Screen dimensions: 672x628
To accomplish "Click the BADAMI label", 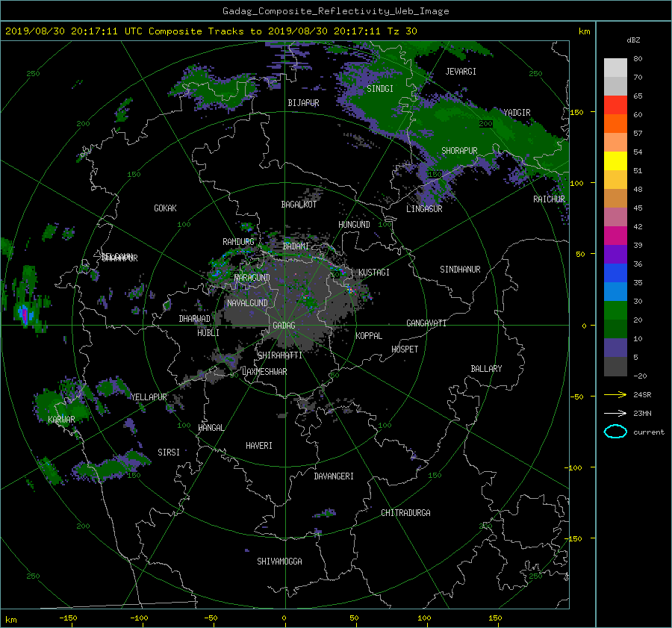I will point(296,246).
